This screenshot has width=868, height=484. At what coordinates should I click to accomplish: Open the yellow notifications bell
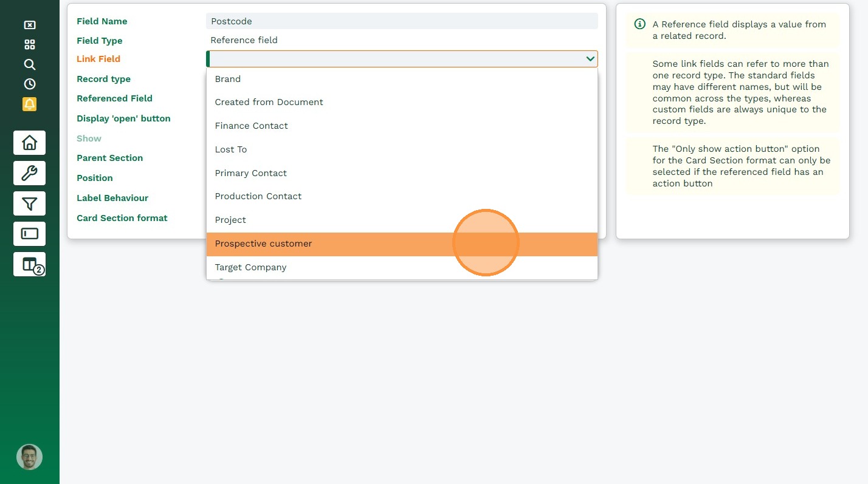29,104
